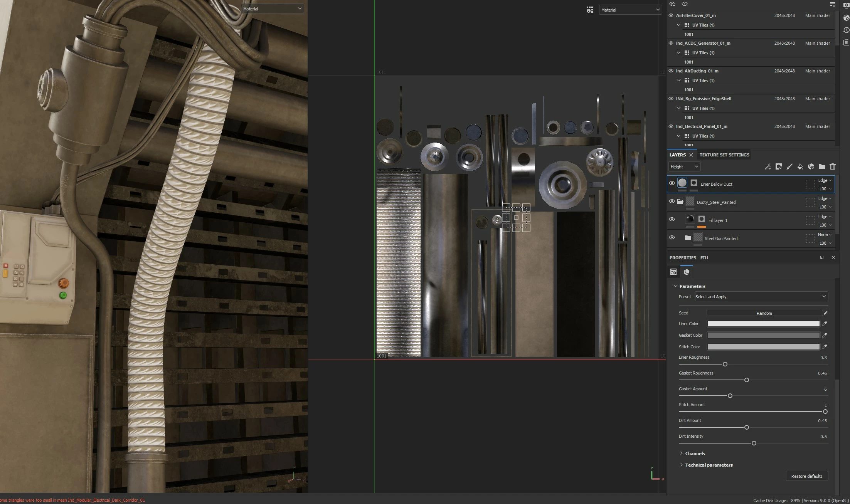The width and height of the screenshot is (850, 504).
Task: Hide the AirFilterCover_01_m texture set
Action: click(671, 15)
